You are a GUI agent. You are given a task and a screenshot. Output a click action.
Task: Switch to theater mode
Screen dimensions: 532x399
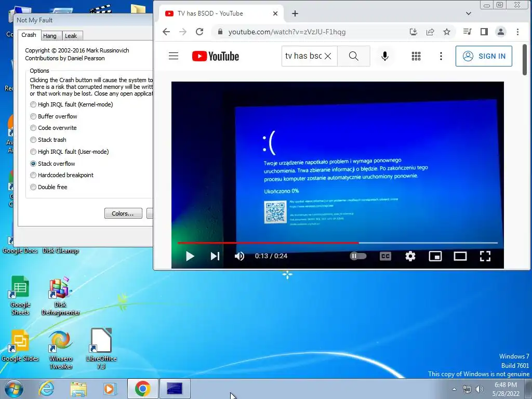(x=460, y=256)
